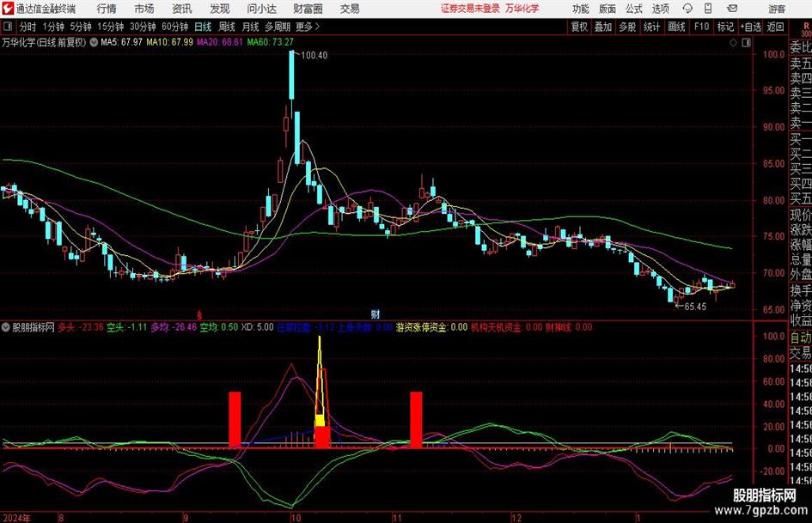Click the MA10: 67.99 value
This screenshot has height=523, width=812.
click(x=169, y=42)
